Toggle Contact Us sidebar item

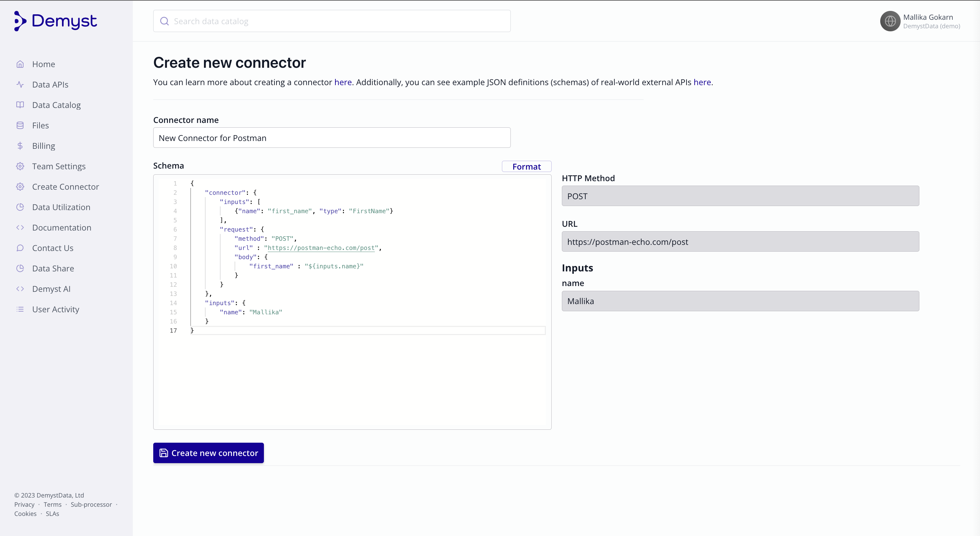(x=53, y=248)
